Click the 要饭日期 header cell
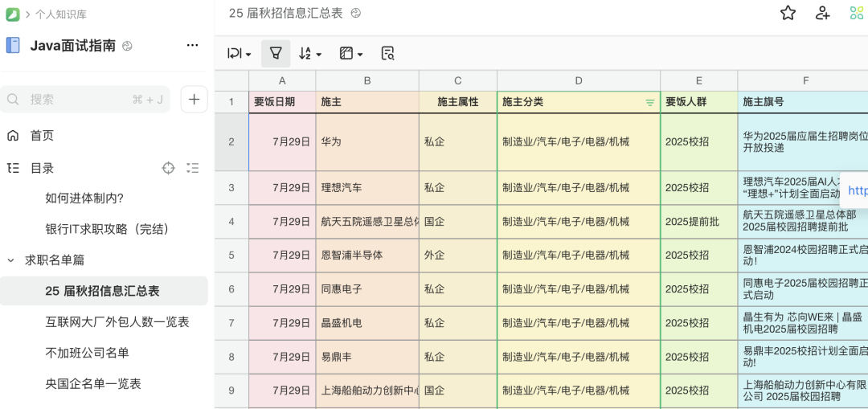The height and width of the screenshot is (409, 868). click(282, 102)
